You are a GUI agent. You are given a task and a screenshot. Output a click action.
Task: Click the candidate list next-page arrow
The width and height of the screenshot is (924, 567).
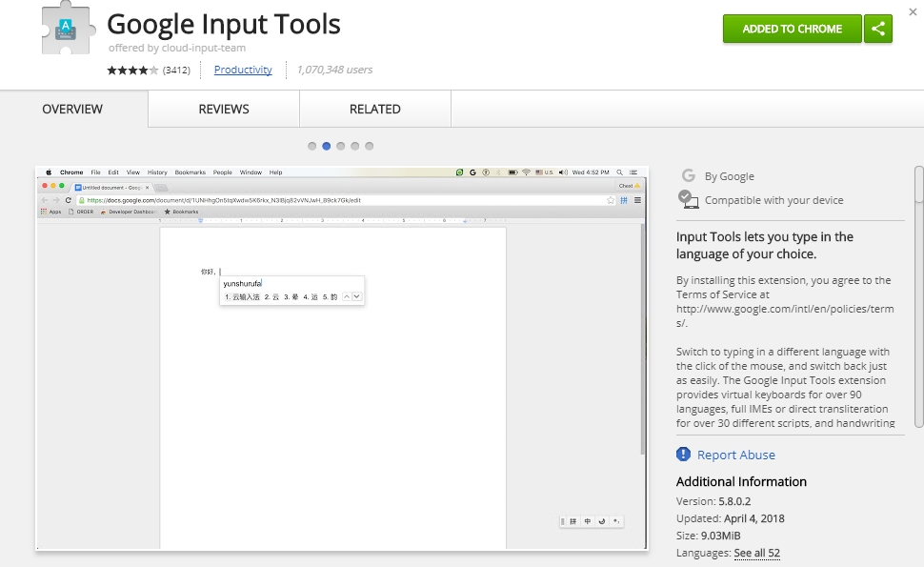(x=356, y=296)
